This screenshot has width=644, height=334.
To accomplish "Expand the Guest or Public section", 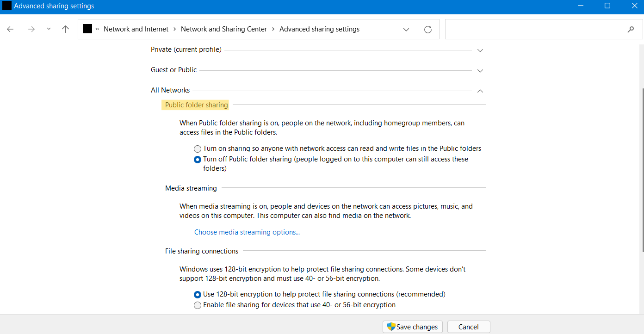I will pos(480,70).
